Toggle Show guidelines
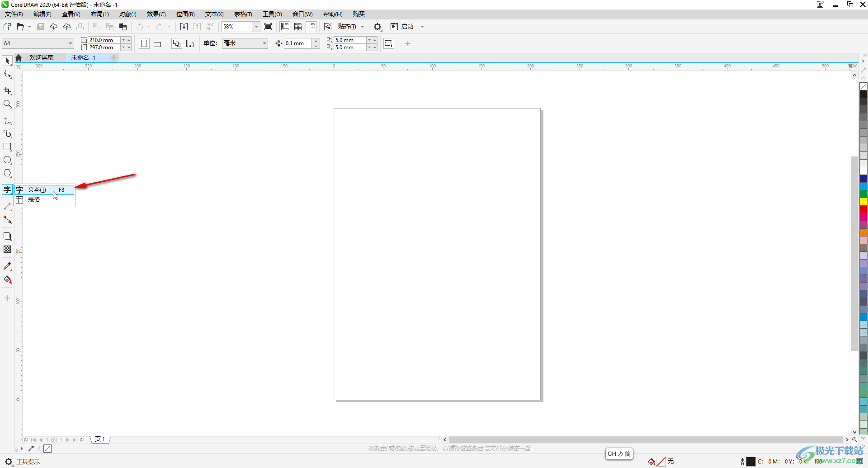 pyautogui.click(x=311, y=27)
